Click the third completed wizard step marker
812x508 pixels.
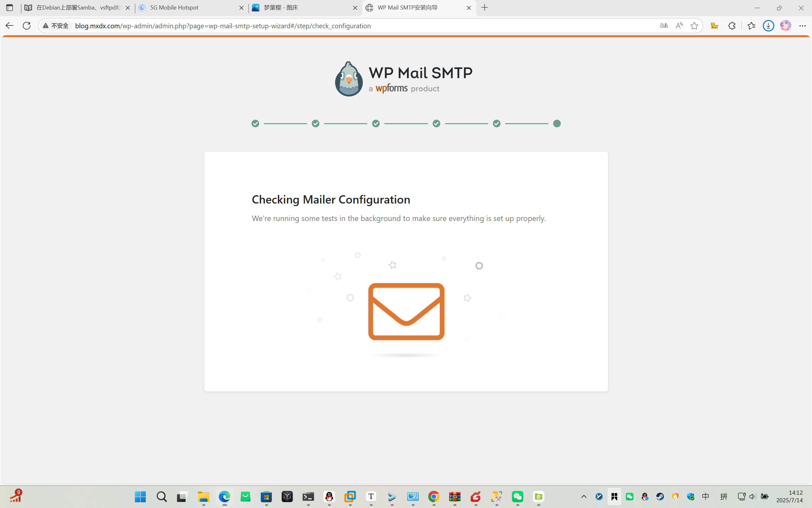pos(376,124)
